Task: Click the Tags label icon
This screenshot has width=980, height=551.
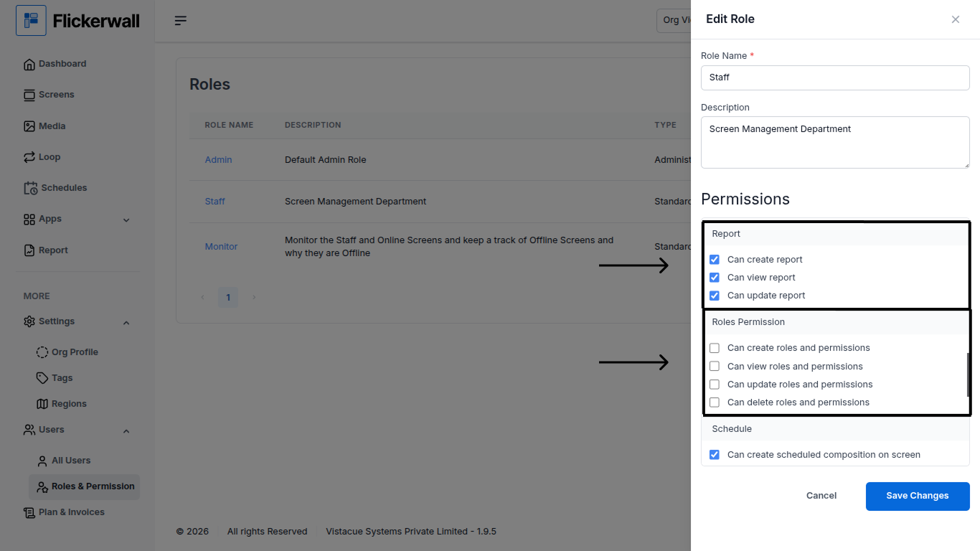Action: point(42,378)
